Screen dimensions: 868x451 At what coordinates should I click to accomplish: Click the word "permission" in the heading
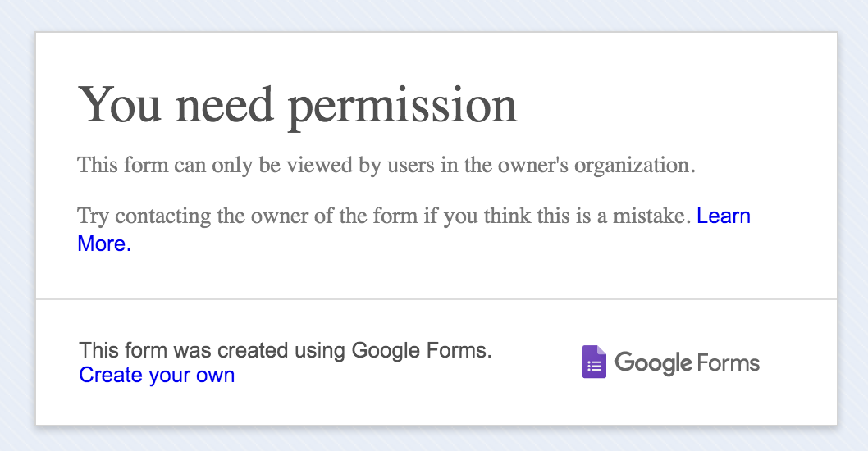pos(404,107)
